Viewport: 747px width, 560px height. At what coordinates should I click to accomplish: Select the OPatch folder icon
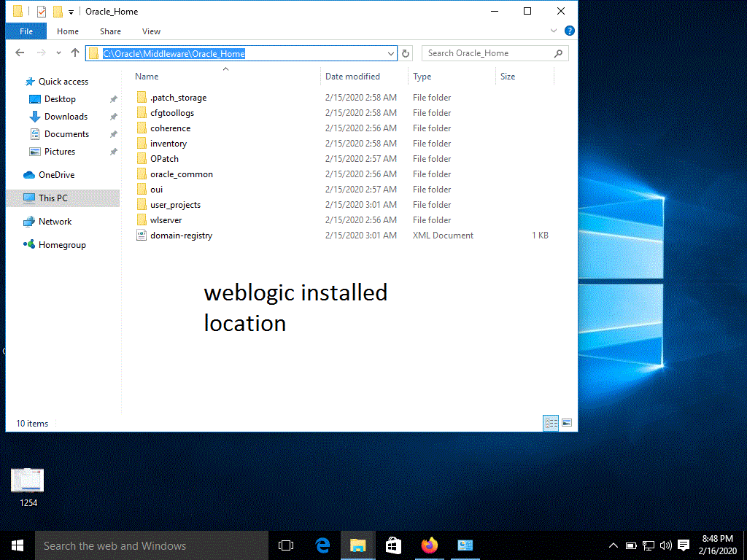point(142,158)
